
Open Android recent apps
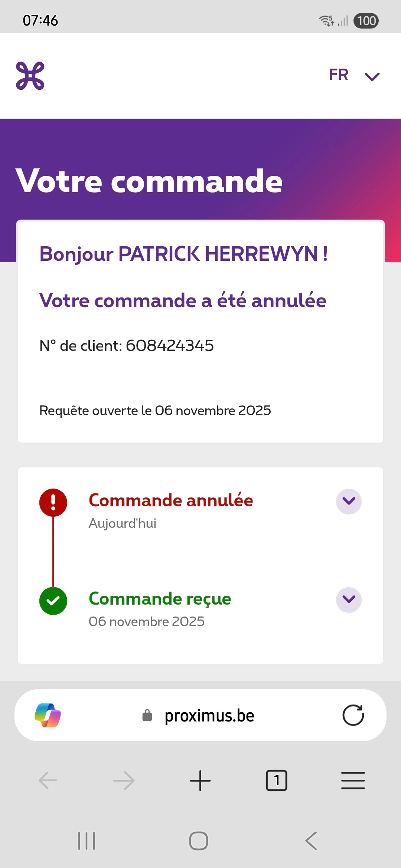click(87, 841)
